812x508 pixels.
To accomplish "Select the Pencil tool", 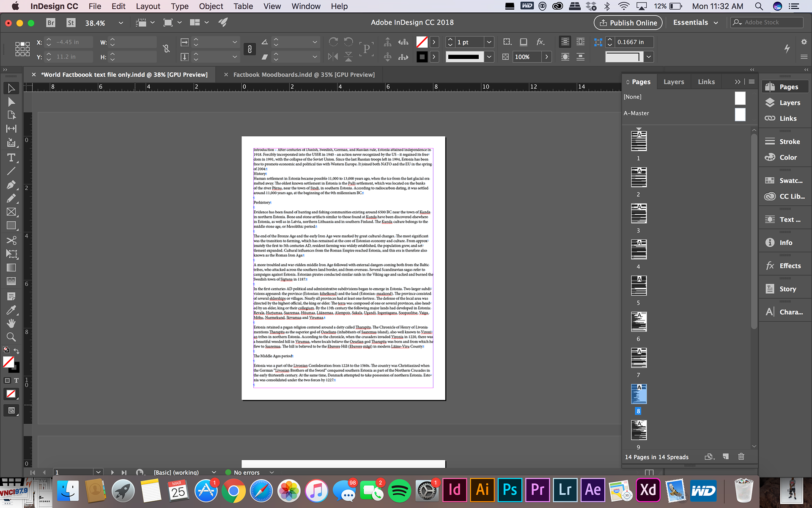I will click(11, 198).
